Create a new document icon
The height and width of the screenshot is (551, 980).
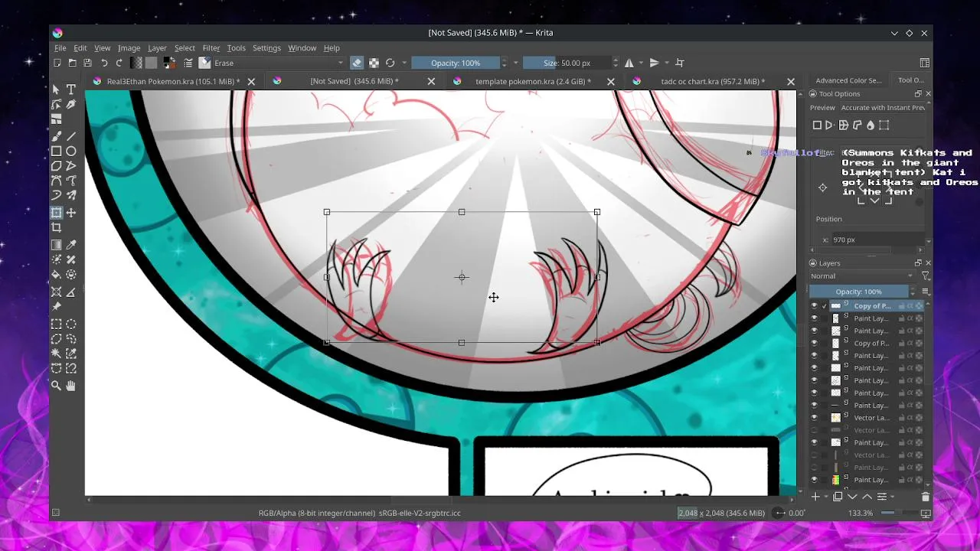(57, 63)
